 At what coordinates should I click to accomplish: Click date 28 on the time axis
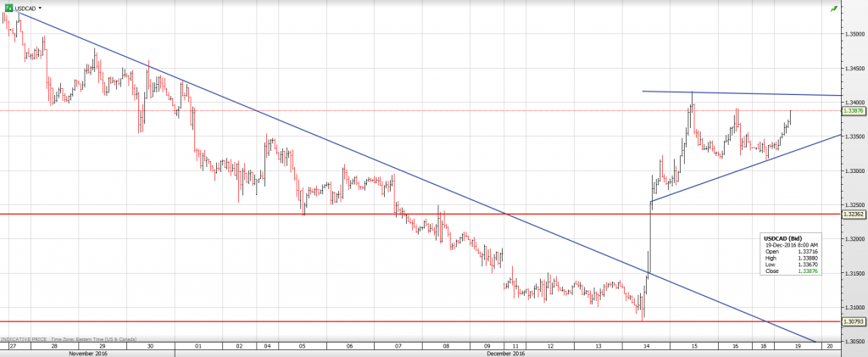coord(56,347)
